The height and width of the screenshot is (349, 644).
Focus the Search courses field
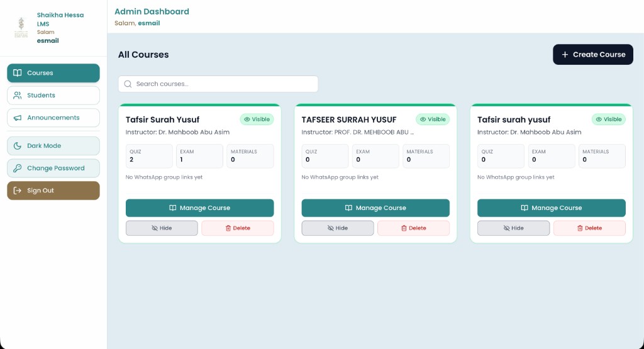point(218,84)
